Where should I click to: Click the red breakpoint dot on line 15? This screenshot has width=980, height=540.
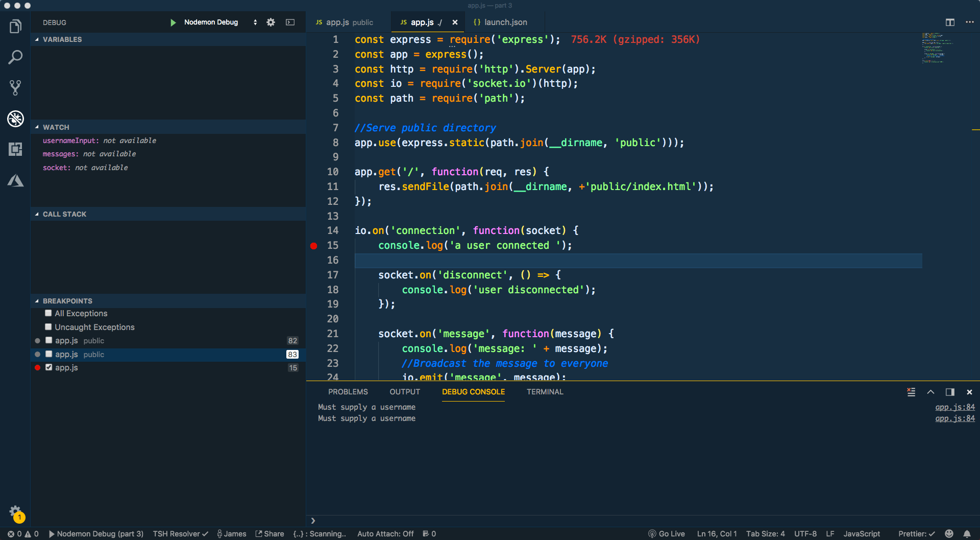(x=313, y=246)
